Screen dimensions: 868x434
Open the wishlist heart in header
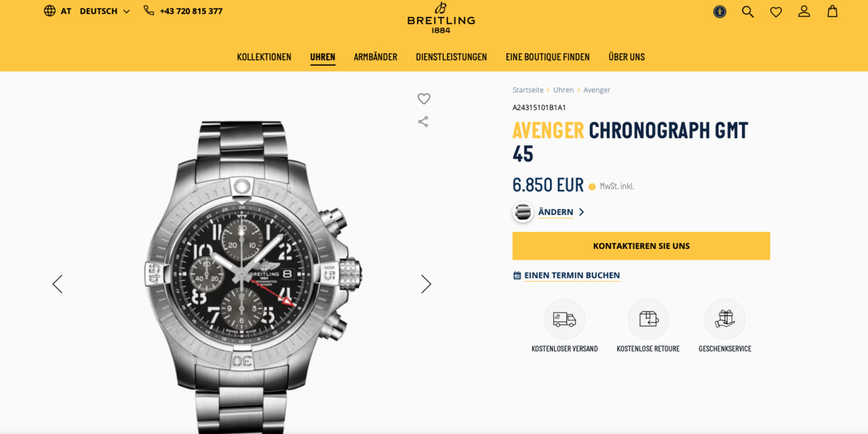coord(776,12)
